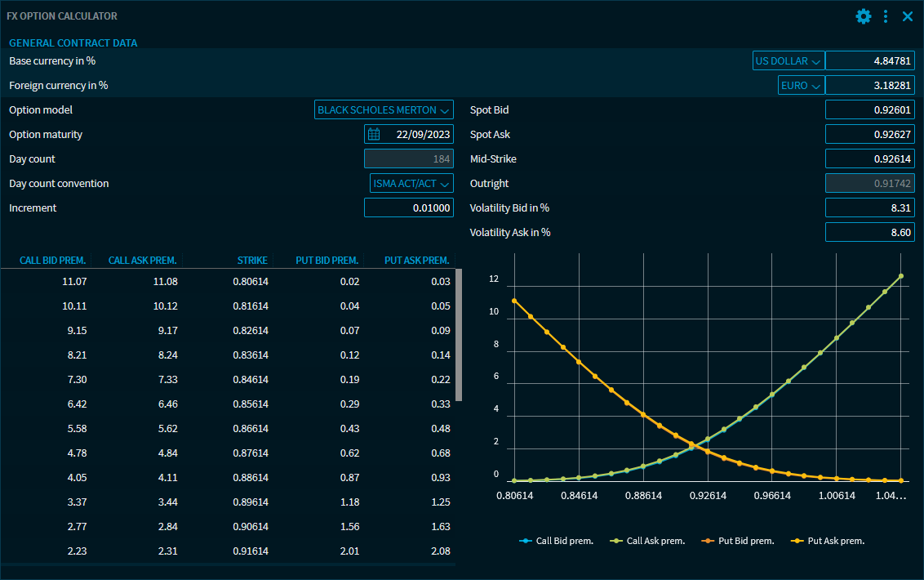Click the Call Bid Prem. column header

[x=53, y=261]
